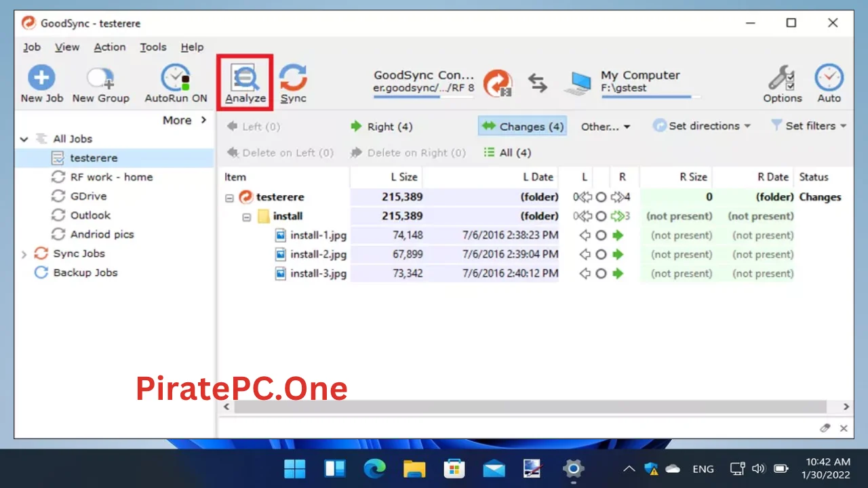Click the pin icon in log panel

coord(825,428)
